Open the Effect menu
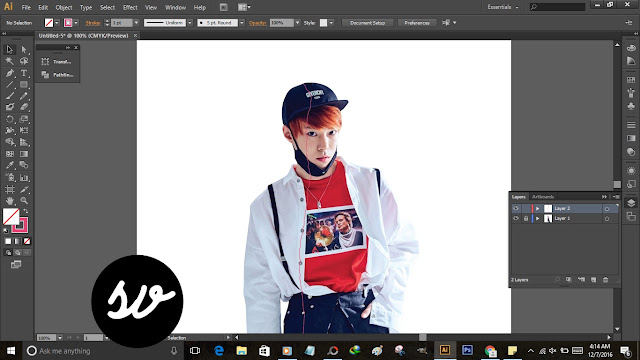The height and width of the screenshot is (360, 640). (x=130, y=7)
